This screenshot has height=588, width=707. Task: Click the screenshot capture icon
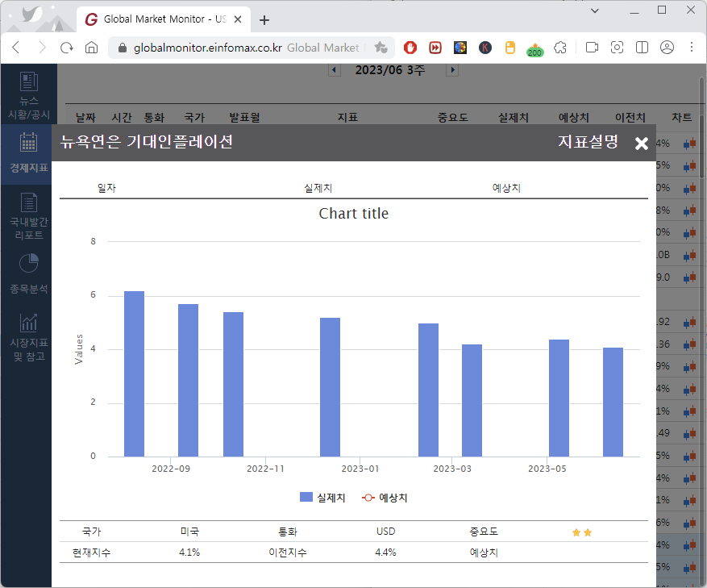pos(617,48)
